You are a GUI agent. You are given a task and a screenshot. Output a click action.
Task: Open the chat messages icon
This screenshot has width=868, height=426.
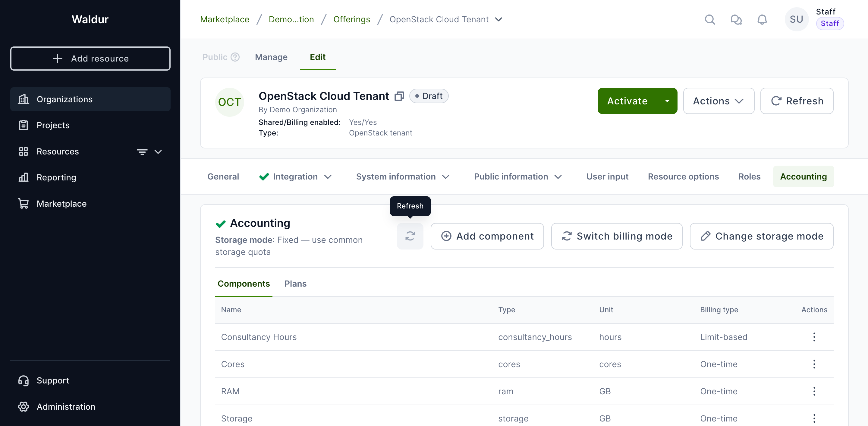coord(736,20)
